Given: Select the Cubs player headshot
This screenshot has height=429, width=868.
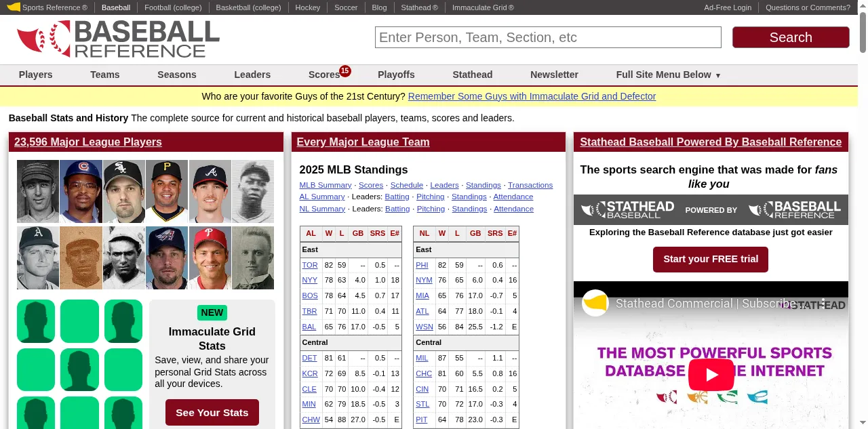Looking at the screenshot, I should (81, 192).
